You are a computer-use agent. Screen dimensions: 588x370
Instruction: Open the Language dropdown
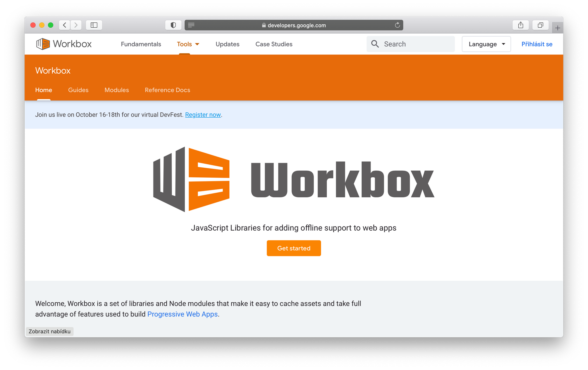tap(486, 44)
